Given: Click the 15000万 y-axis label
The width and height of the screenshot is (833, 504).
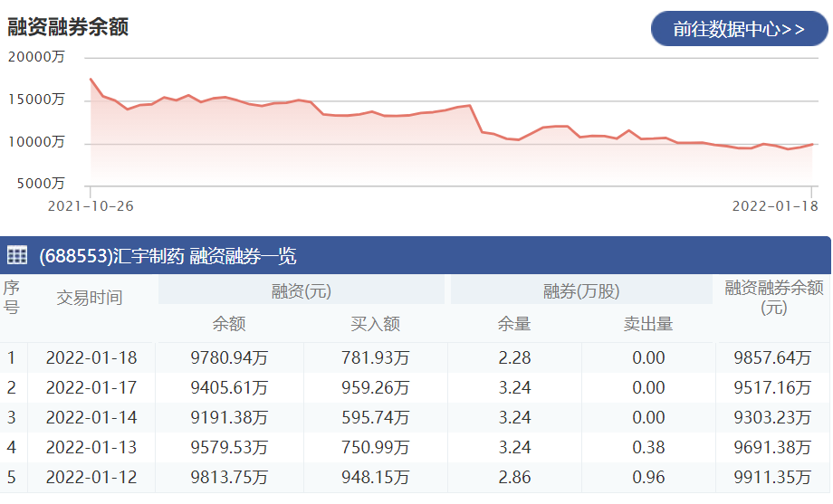Looking at the screenshot, I should 36,100.
